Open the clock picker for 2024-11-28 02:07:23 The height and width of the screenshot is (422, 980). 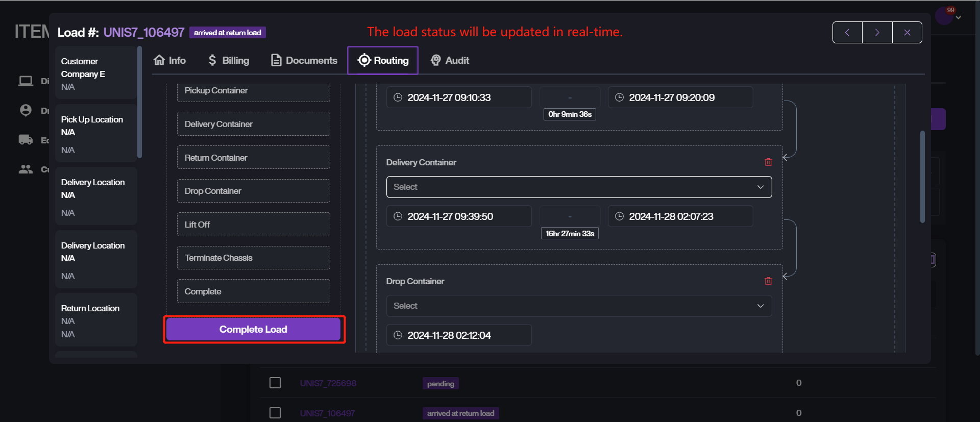tap(619, 216)
